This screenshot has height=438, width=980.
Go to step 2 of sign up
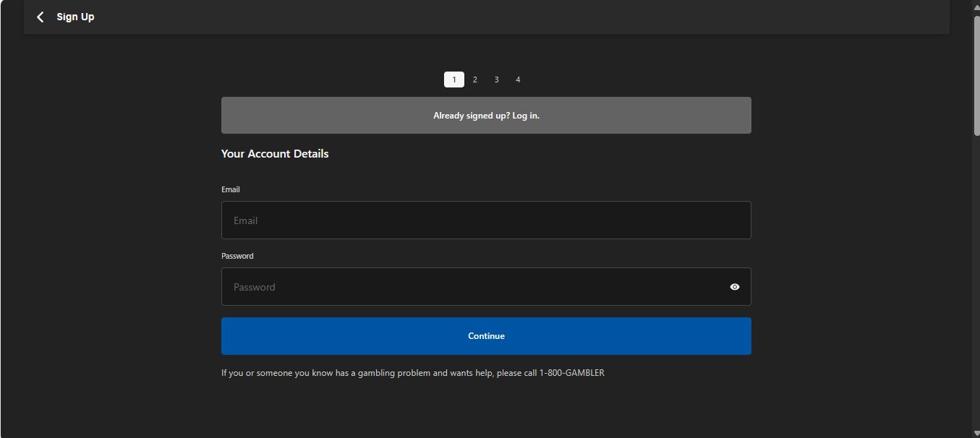click(x=475, y=80)
